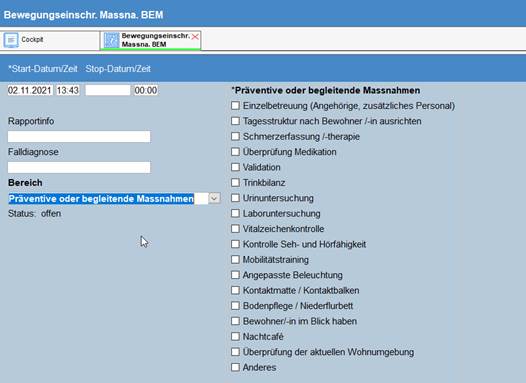Edit the start date 02.11.2021 field
This screenshot has height=383, width=526.
[30, 90]
